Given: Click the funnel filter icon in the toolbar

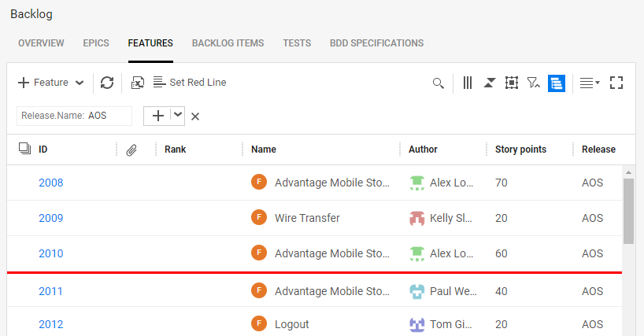Looking at the screenshot, I should [x=533, y=83].
